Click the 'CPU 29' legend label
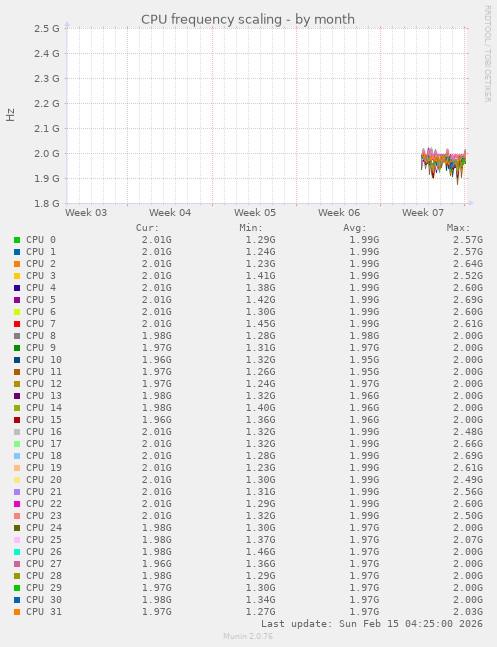The height and width of the screenshot is (647, 497). pos(44,588)
